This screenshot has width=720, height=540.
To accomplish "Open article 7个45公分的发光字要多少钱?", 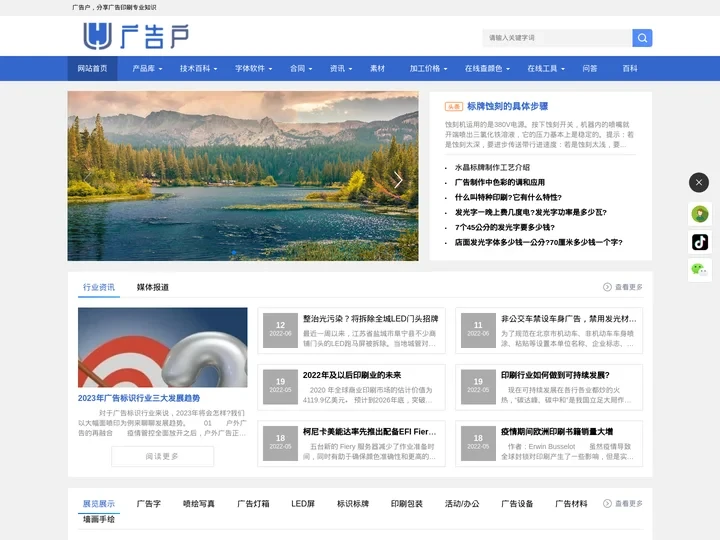I will click(505, 227).
